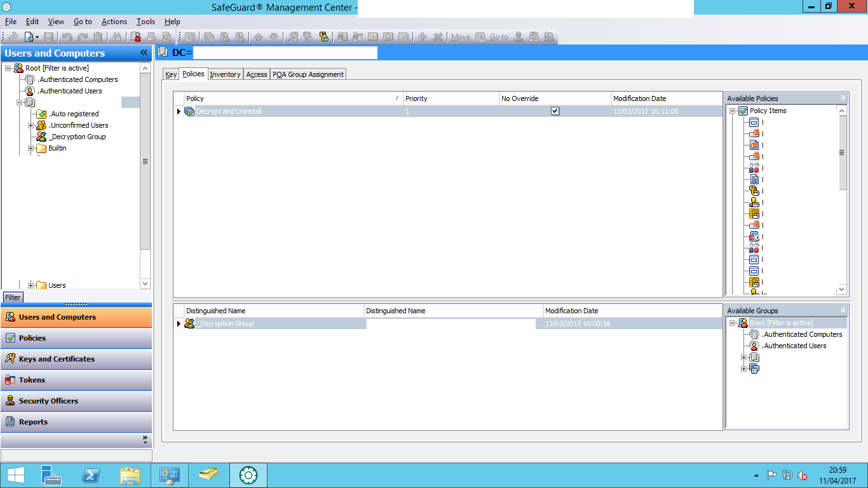The image size is (868, 488).
Task: Click the up arrow toolbar icon
Action: pyautogui.click(x=259, y=37)
